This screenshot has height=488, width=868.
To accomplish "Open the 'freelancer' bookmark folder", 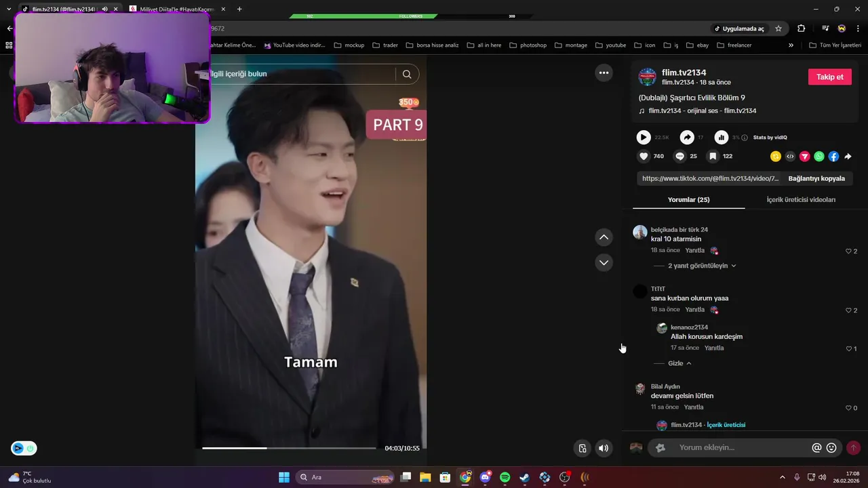I will tap(734, 45).
